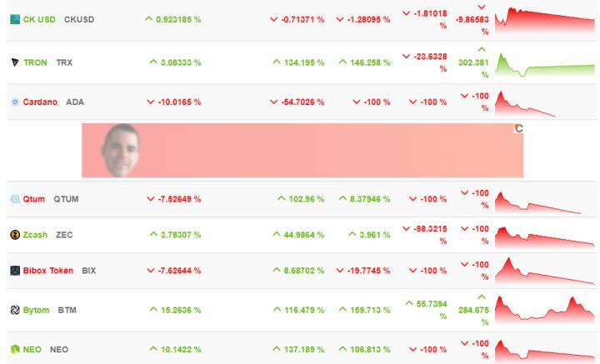Viewport: 600px width, 364px height.
Task: View the Bytom red price sparkline chart
Action: 545,308
